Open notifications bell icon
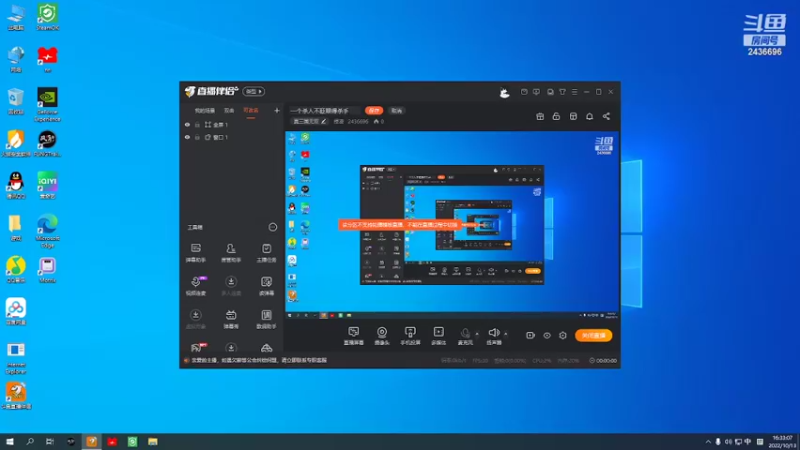Viewport: 800px width, 450px height. 589,116
